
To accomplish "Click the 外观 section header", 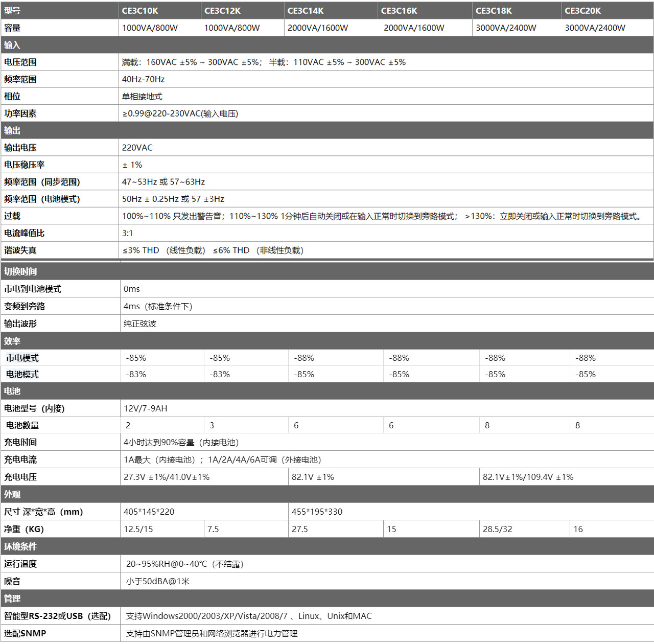I will point(327,494).
